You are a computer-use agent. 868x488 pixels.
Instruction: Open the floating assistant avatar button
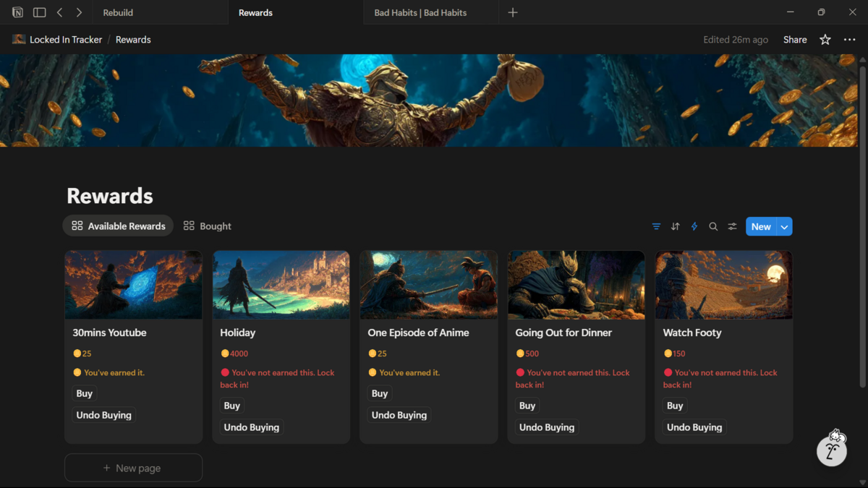tap(832, 450)
